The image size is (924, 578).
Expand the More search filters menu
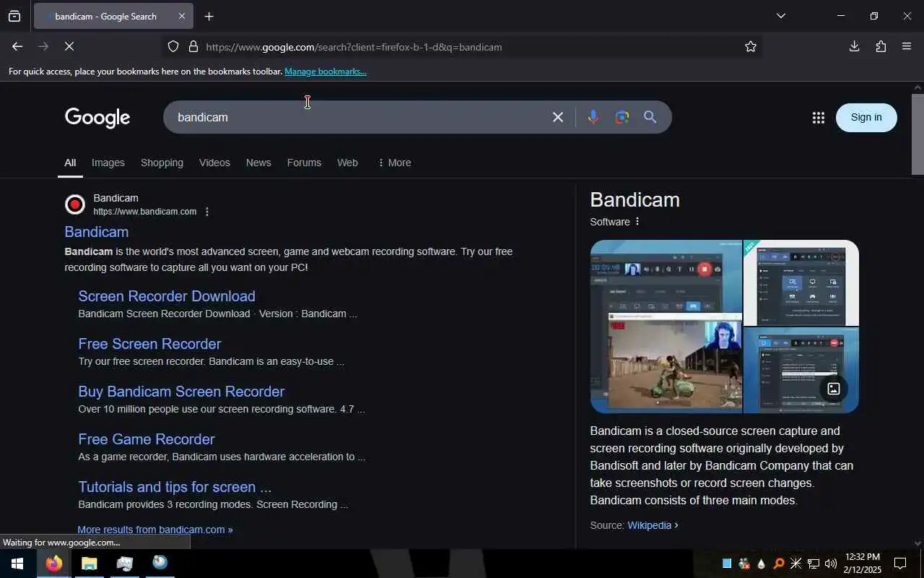[394, 163]
